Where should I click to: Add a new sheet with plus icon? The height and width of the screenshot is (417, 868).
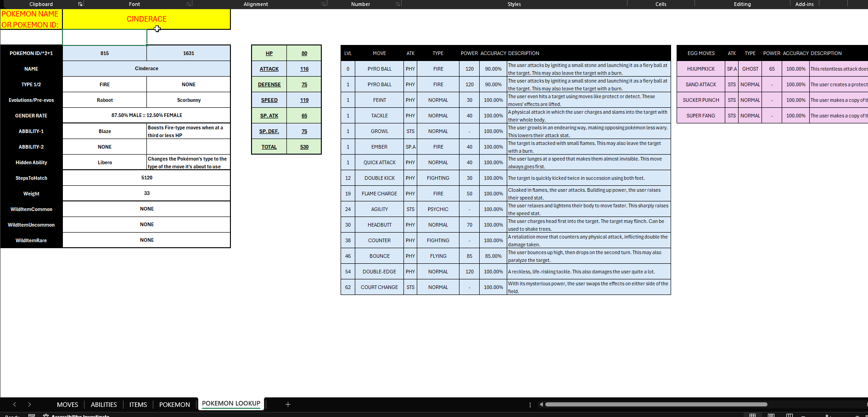pos(288,404)
